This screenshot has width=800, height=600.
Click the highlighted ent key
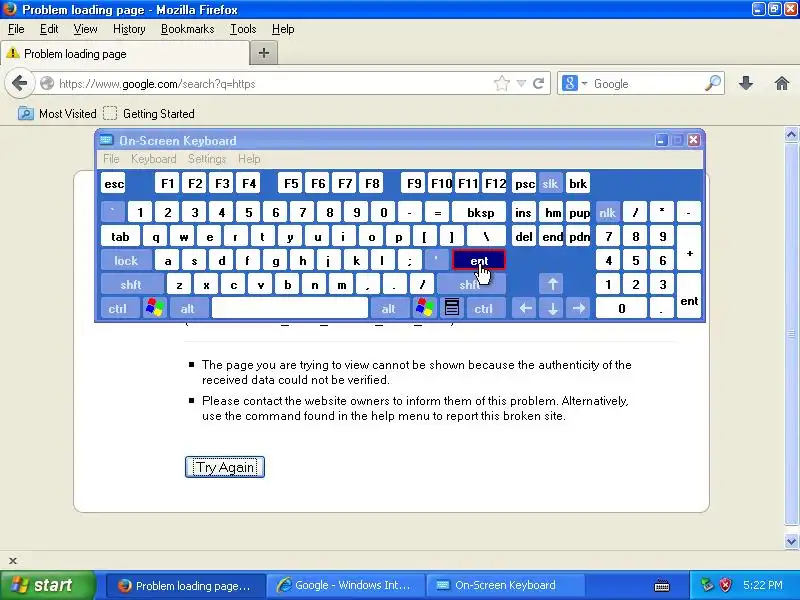point(479,260)
